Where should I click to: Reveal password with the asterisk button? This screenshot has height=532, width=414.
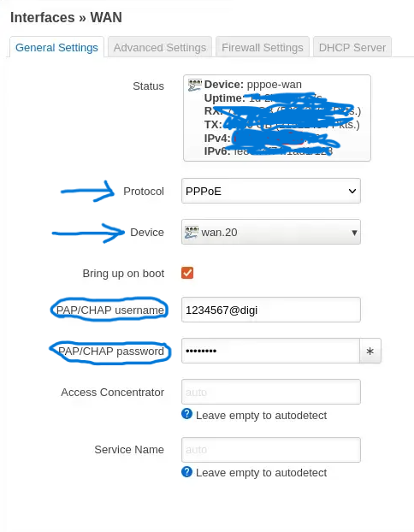point(370,351)
